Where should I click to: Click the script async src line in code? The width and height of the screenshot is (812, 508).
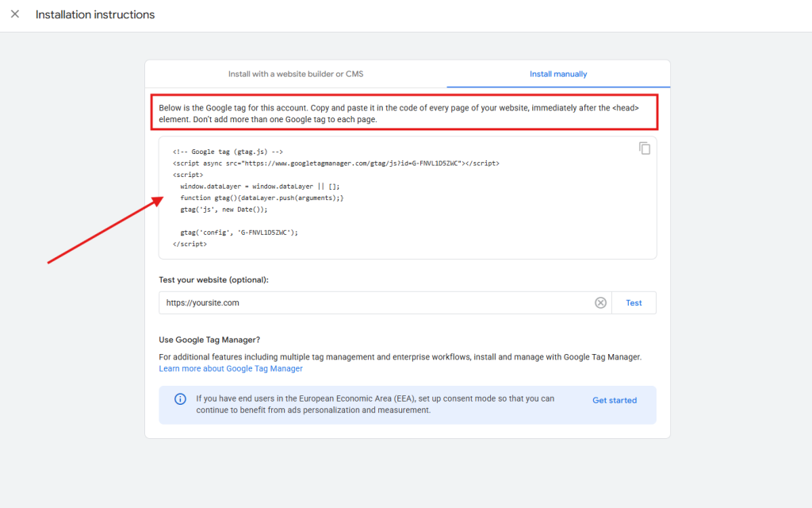pyautogui.click(x=335, y=163)
